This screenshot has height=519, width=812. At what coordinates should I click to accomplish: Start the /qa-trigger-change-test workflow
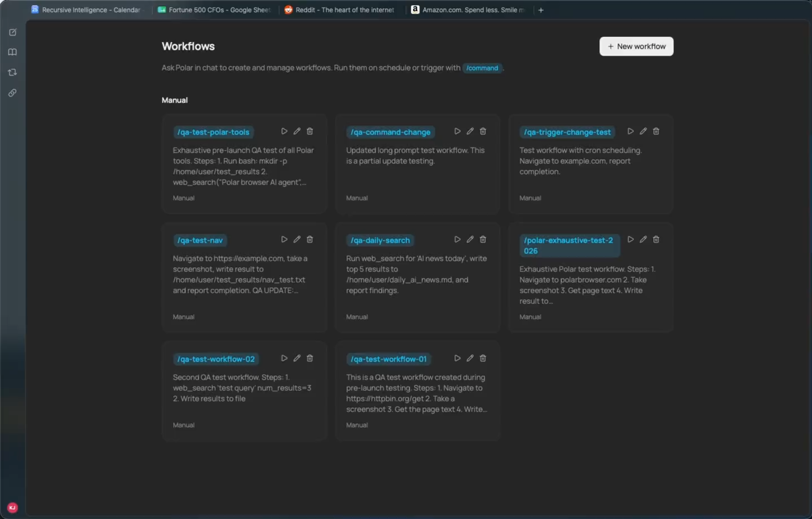pyautogui.click(x=630, y=131)
